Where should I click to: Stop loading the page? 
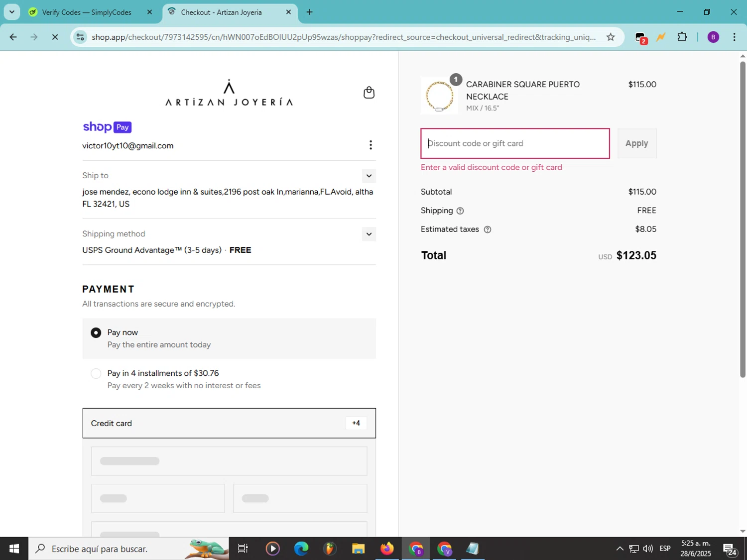click(x=55, y=37)
